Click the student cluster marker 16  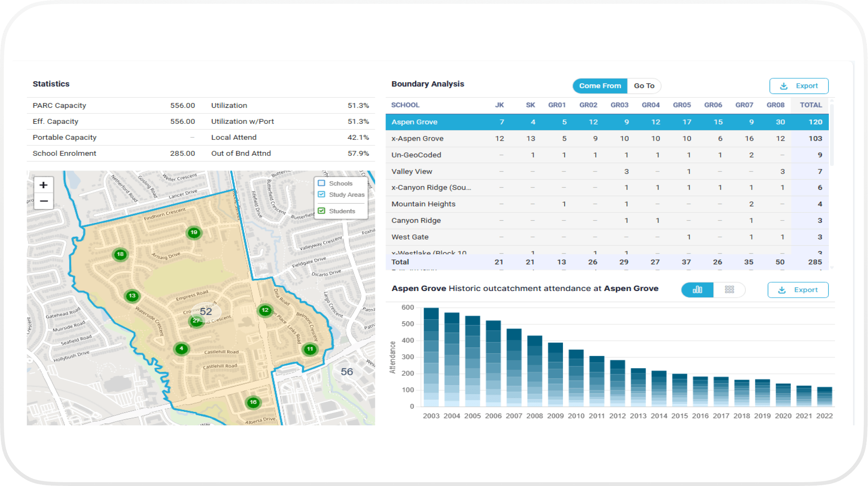click(253, 402)
